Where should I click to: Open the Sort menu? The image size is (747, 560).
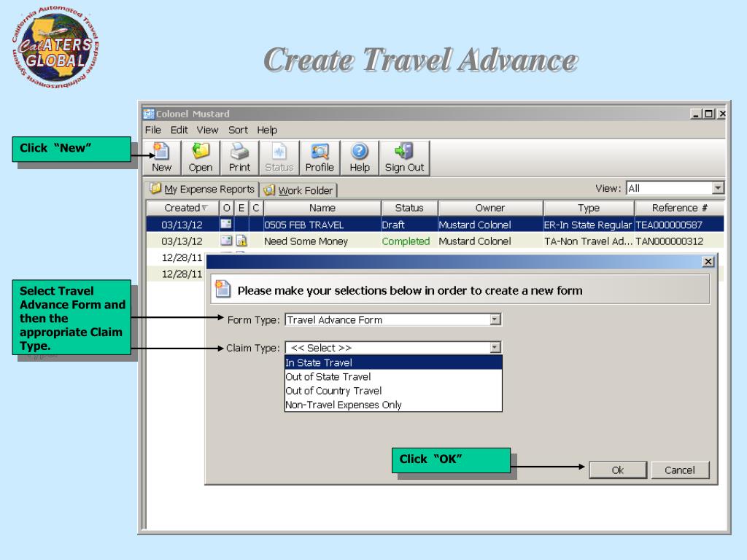coord(238,130)
